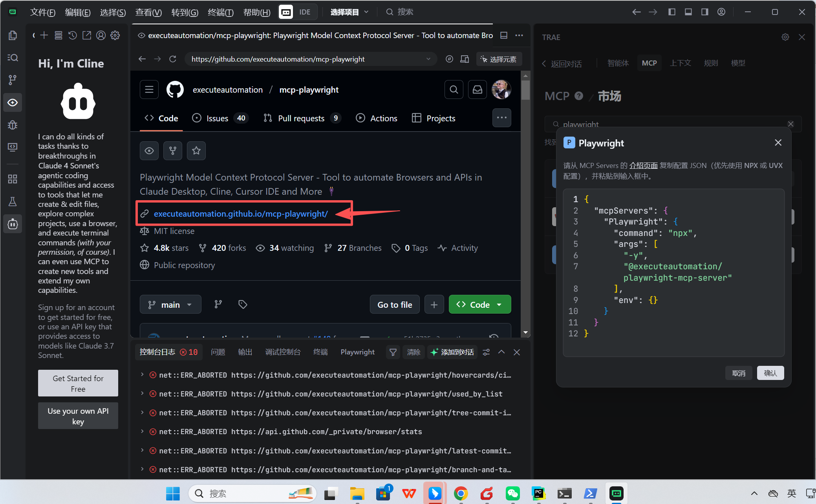Toggle the primary side bar layout icon
Viewport: 816px width, 504px height.
coord(672,12)
